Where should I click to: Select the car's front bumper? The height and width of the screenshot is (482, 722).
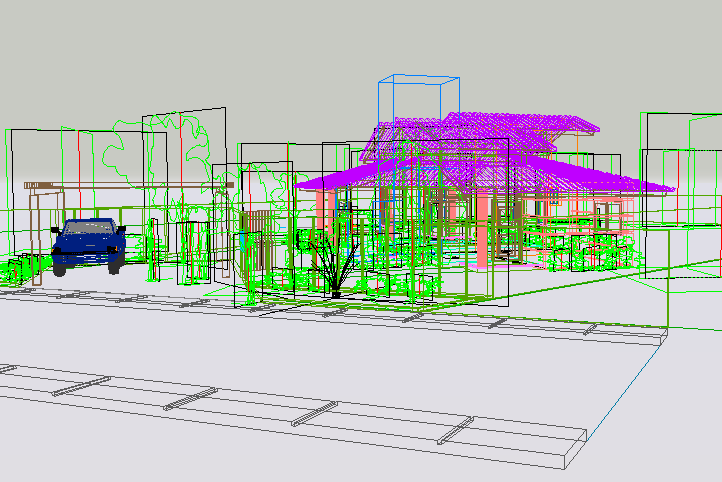click(87, 256)
